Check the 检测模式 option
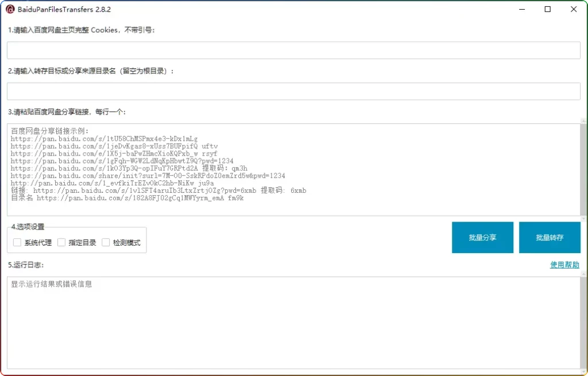The height and width of the screenshot is (376, 588). point(106,243)
